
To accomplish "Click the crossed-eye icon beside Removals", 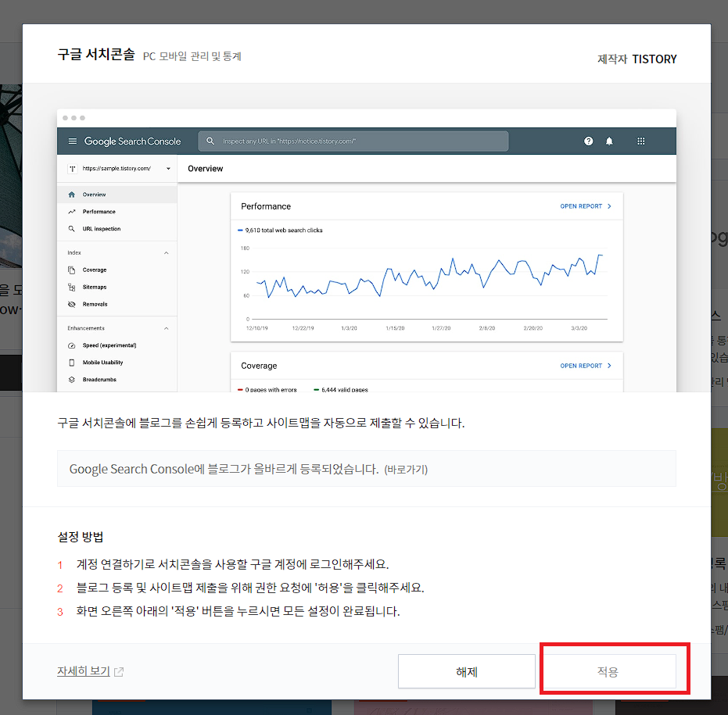I will pos(71,305).
